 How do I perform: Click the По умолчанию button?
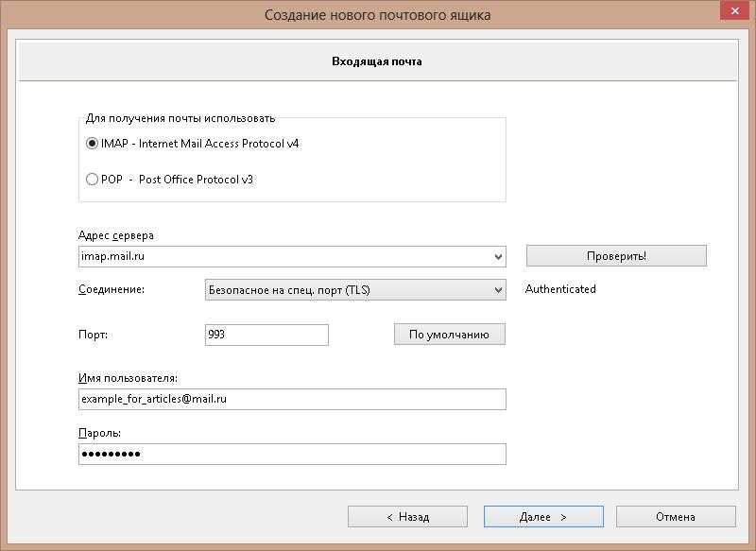tap(450, 335)
